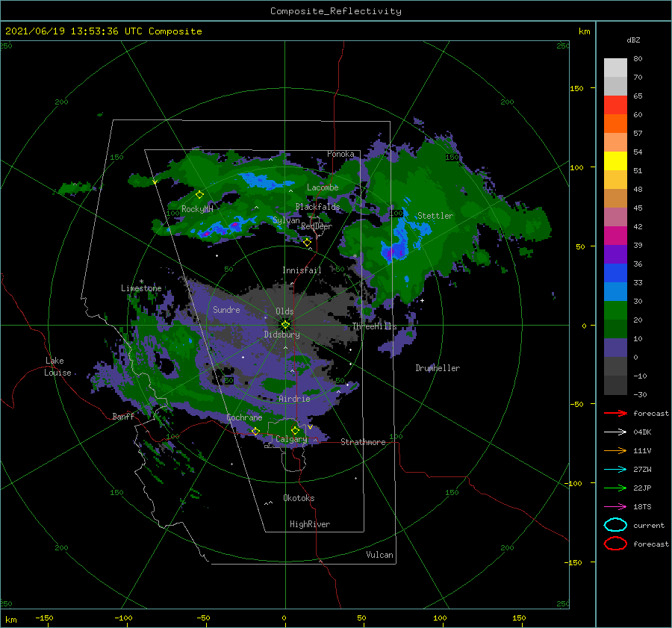
Task: Click the magenta 18TS arrow icon
Action: click(x=615, y=507)
